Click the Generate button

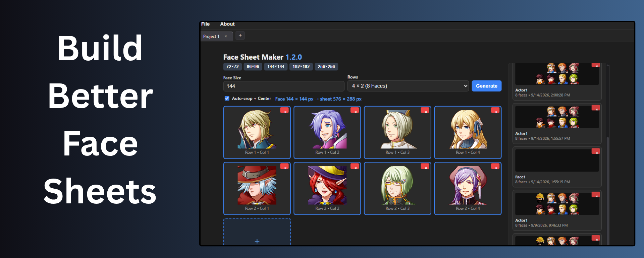[x=487, y=86]
